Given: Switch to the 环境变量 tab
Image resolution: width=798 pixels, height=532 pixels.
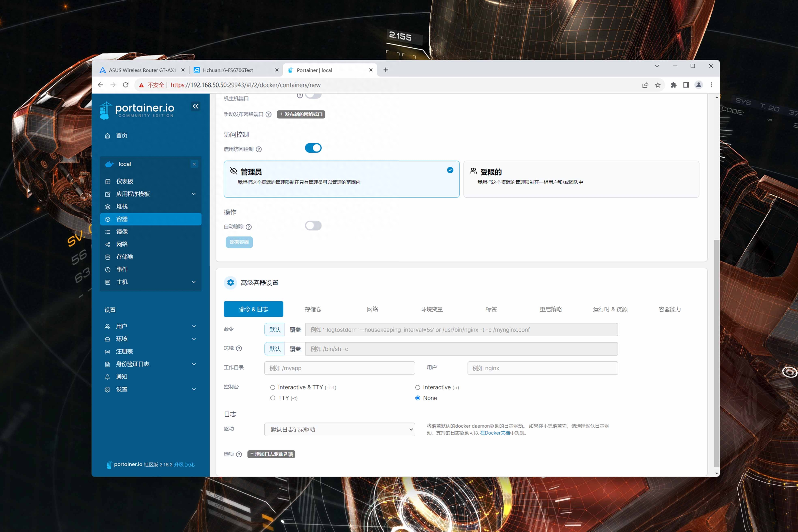Looking at the screenshot, I should pos(432,309).
